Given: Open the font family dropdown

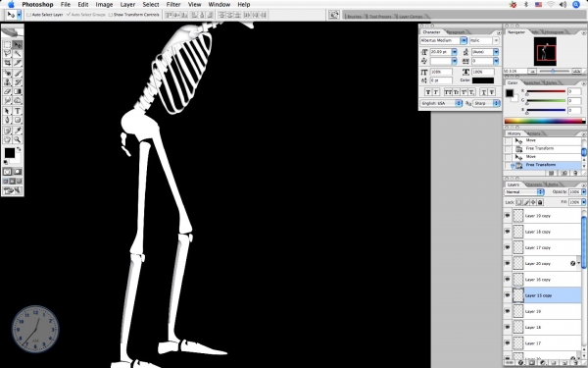Looking at the screenshot, I should tap(443, 40).
